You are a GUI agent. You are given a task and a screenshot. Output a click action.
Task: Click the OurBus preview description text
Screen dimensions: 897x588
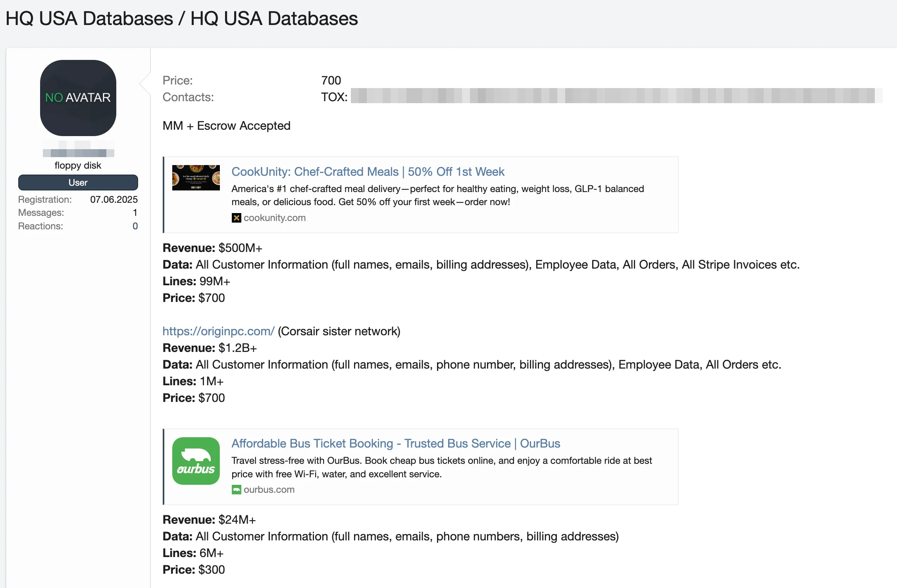coord(442,467)
